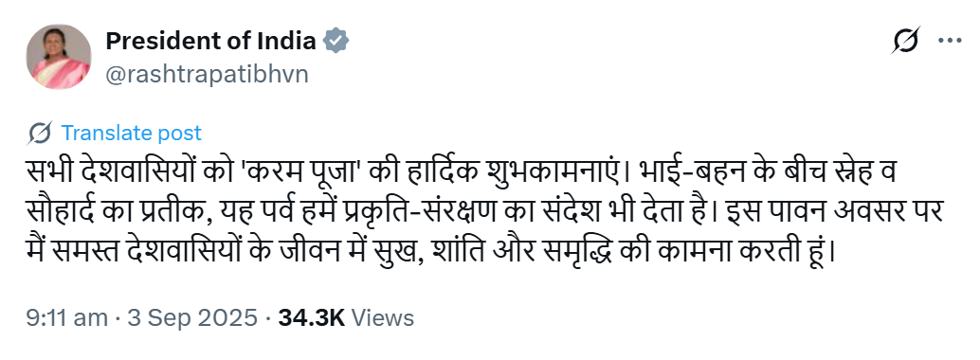The image size is (980, 360).
Task: Click the 9:11 am post time
Action: pyautogui.click(x=67, y=317)
